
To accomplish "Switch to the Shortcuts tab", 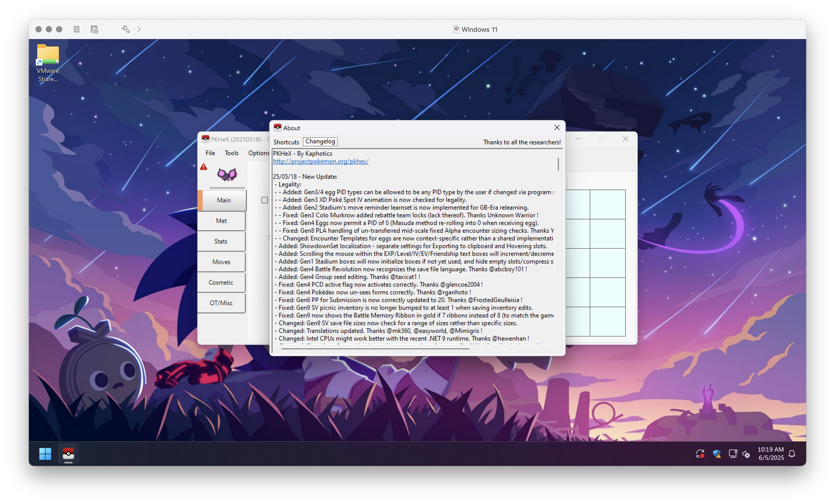I will 286,142.
